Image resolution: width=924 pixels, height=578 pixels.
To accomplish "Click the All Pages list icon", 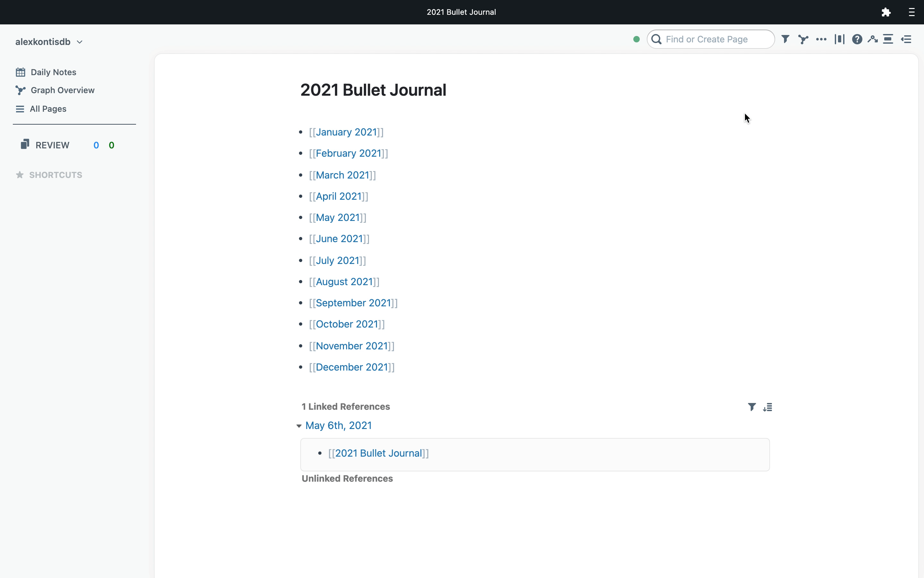I will pyautogui.click(x=20, y=109).
